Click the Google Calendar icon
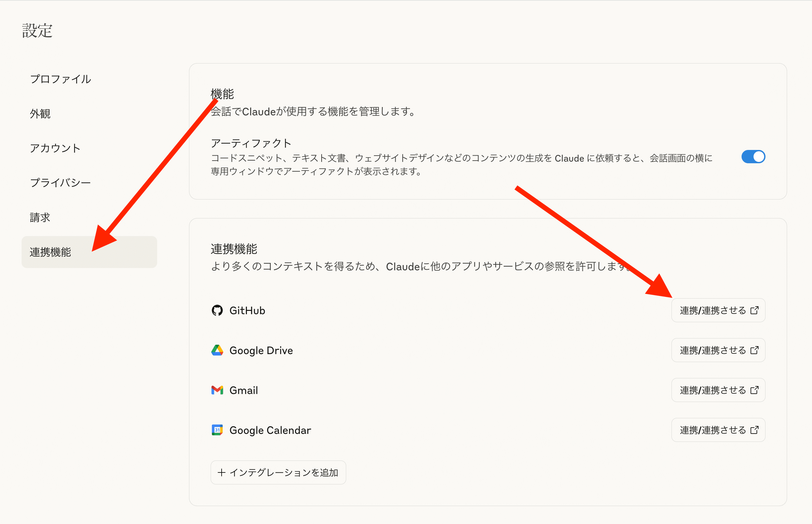 point(217,430)
